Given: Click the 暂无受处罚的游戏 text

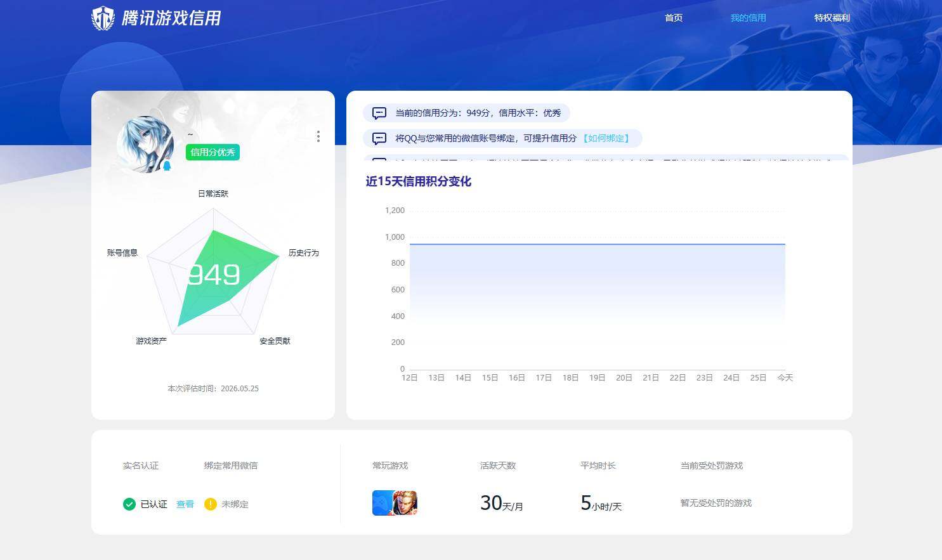Looking at the screenshot, I should click(716, 503).
